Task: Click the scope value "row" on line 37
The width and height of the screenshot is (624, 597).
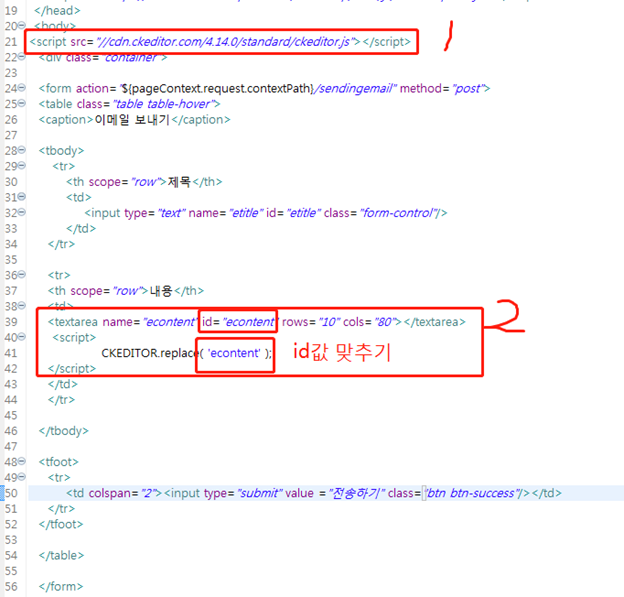Action: tap(127, 291)
